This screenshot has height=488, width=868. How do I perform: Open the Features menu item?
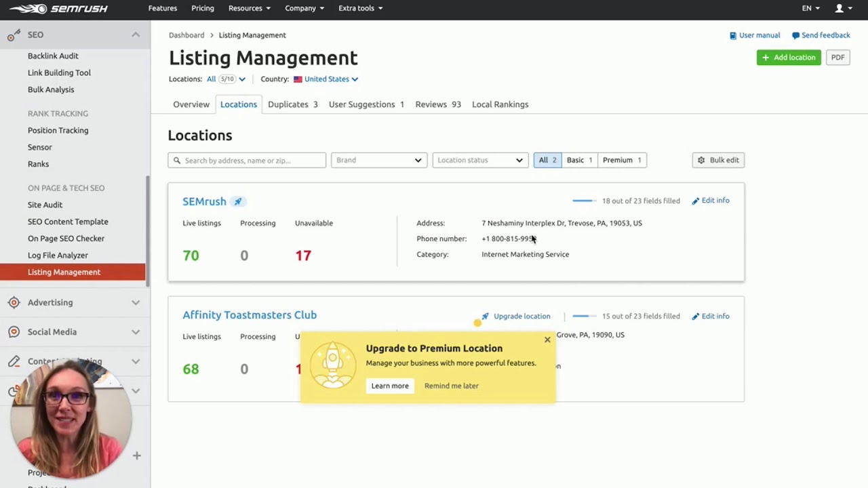pyautogui.click(x=163, y=8)
